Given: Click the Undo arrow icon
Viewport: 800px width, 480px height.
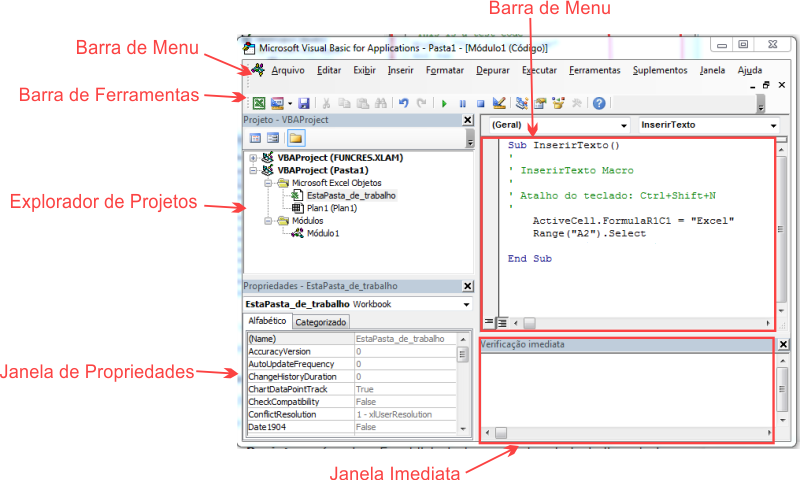Looking at the screenshot, I should coord(403,103).
